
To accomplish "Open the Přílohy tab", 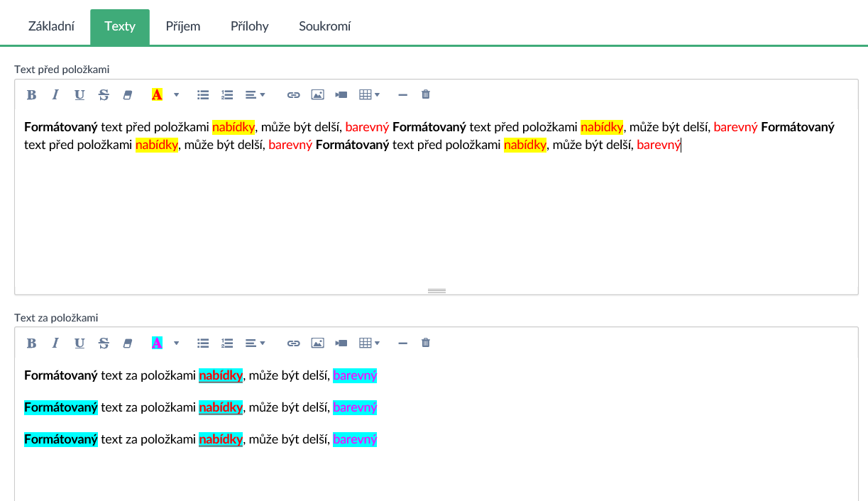I will (x=249, y=26).
